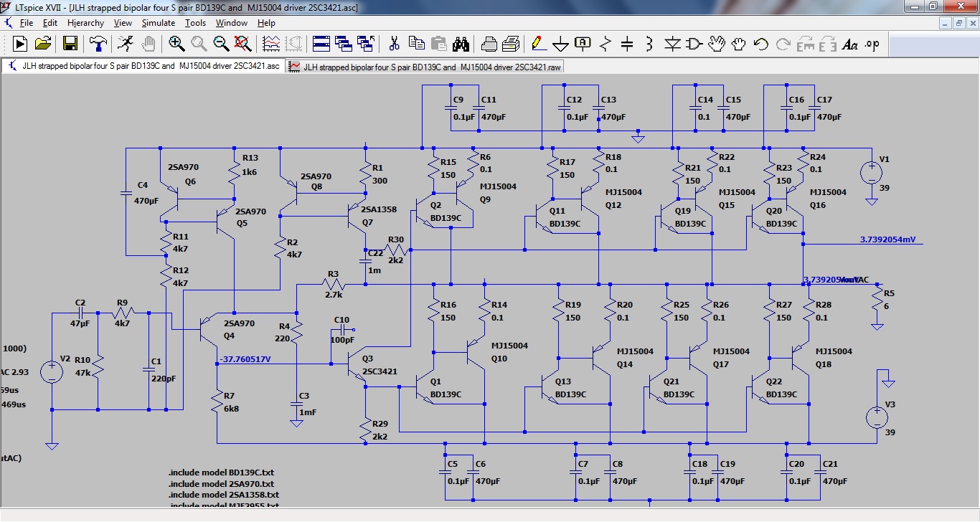Open the Window menu

coord(232,23)
